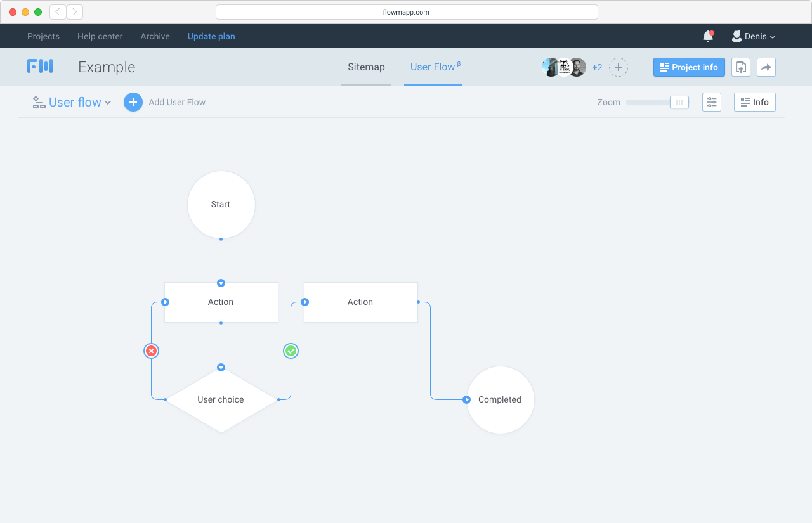The height and width of the screenshot is (523, 812).
Task: Expand the Denis account menu
Action: (x=754, y=36)
